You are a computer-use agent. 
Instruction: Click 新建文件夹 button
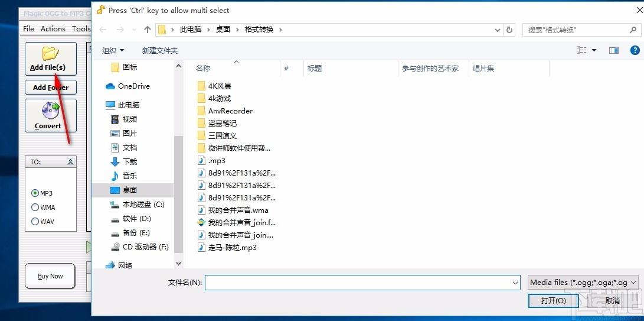tap(160, 51)
